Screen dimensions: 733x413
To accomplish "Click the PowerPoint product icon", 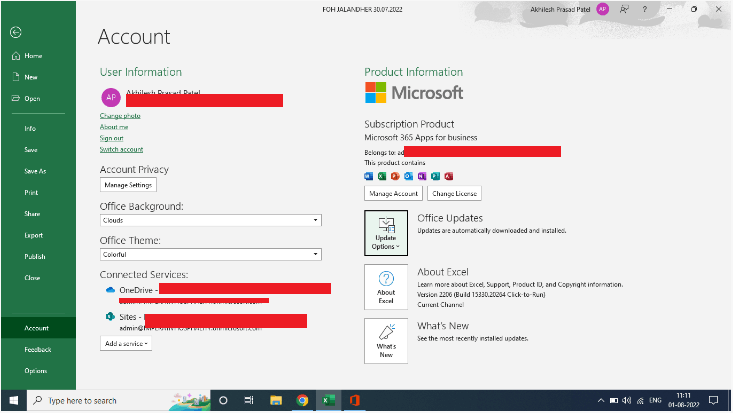I will (395, 176).
